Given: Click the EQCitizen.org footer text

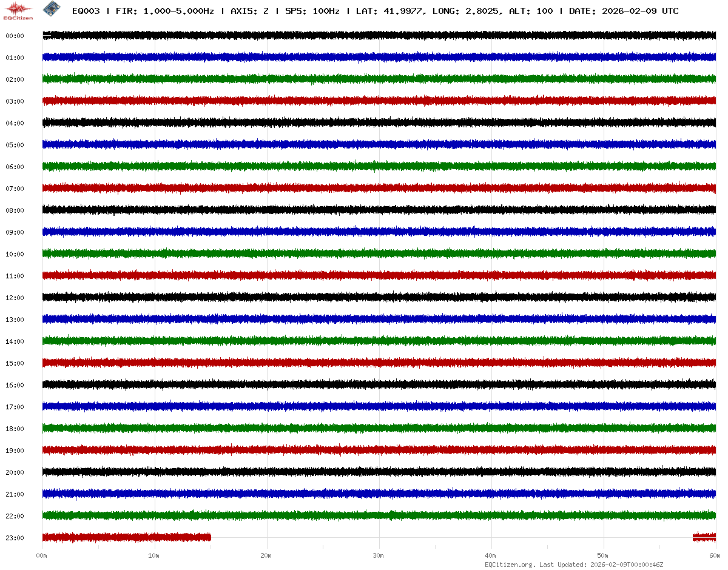Looking at the screenshot, I should click(x=510, y=565).
